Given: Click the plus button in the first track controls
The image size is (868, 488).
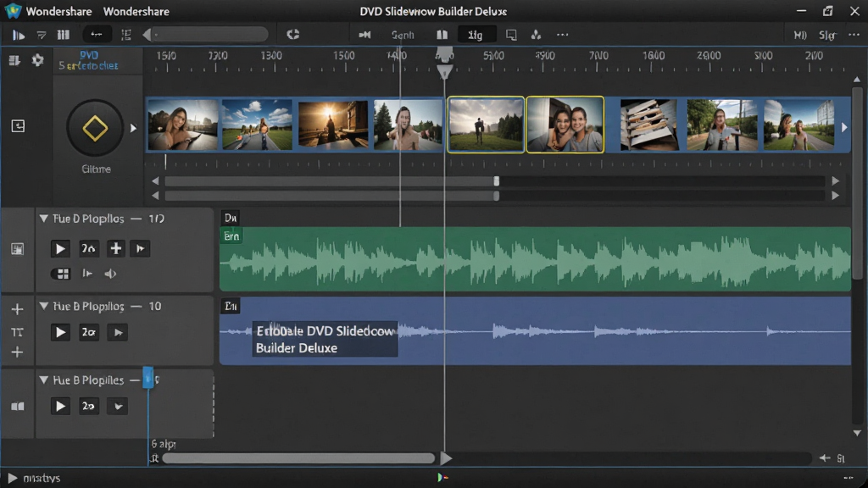Looking at the screenshot, I should 115,248.
